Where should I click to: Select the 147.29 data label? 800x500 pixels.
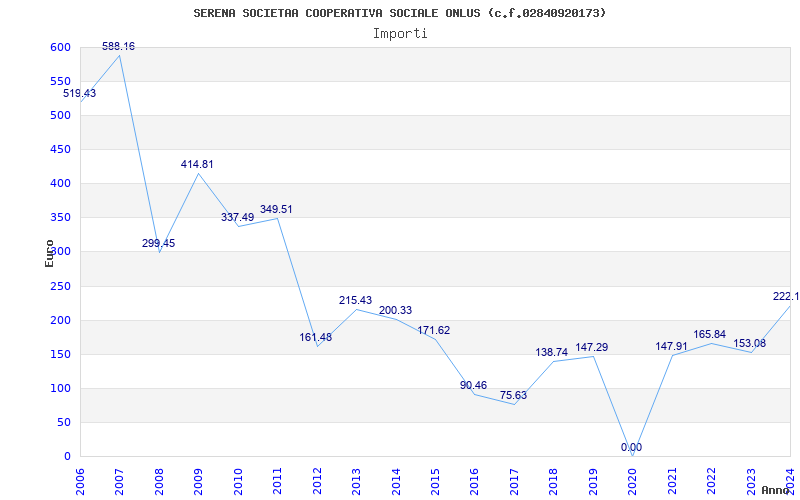pos(592,347)
